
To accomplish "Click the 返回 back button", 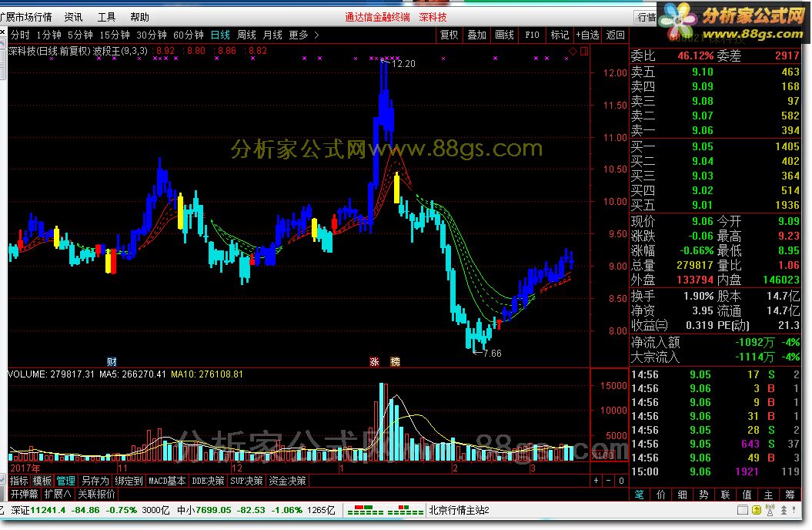I will [x=615, y=35].
